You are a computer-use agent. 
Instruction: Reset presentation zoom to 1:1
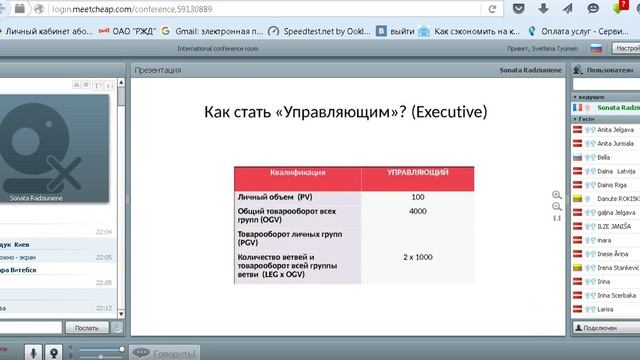(x=557, y=218)
